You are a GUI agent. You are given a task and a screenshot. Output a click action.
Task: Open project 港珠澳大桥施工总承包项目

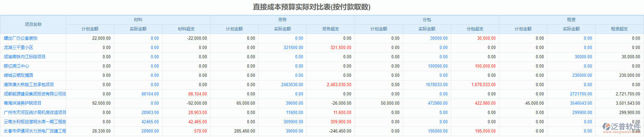[29, 85]
